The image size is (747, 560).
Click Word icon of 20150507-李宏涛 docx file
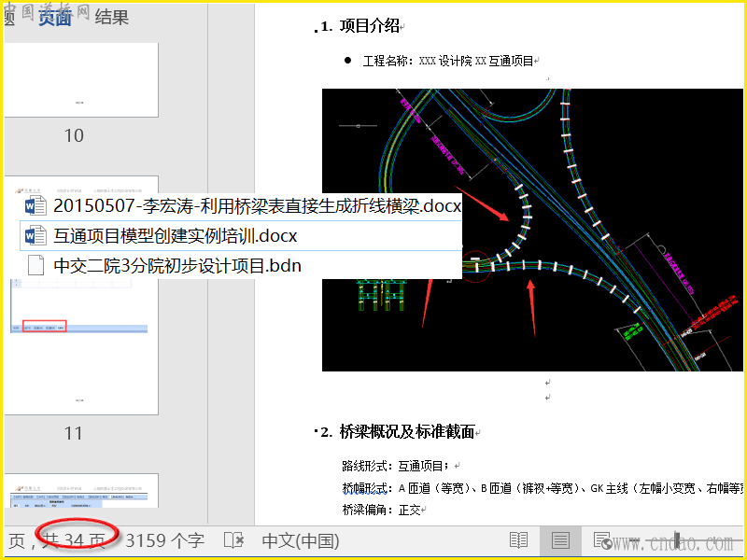click(x=35, y=205)
